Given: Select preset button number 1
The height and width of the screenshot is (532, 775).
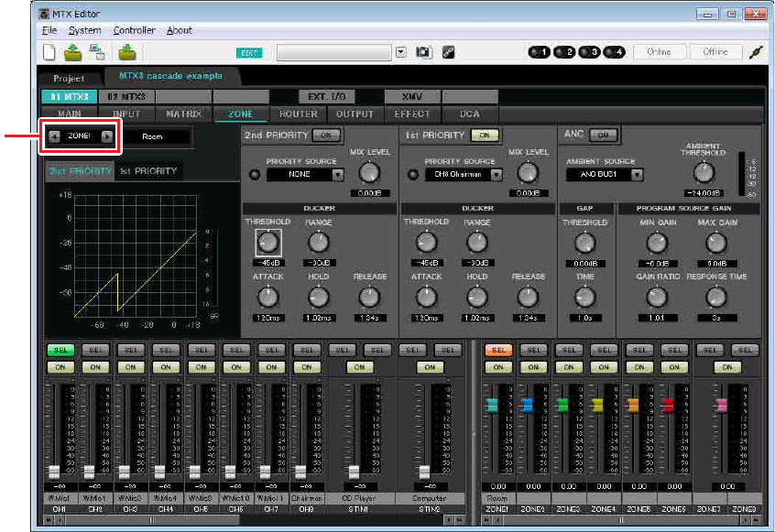Looking at the screenshot, I should [x=538, y=52].
